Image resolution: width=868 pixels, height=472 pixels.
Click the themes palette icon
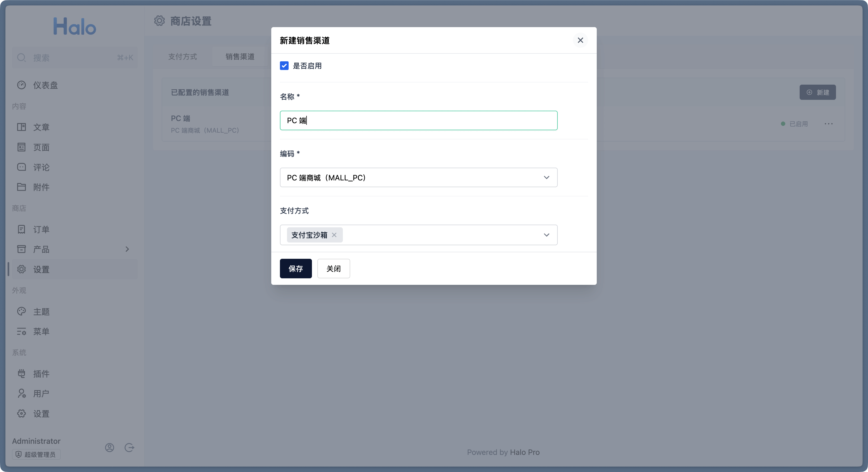(22, 312)
